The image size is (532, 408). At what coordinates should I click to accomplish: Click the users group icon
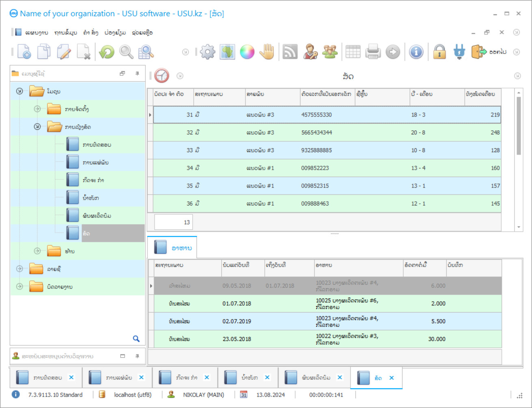coord(330,52)
